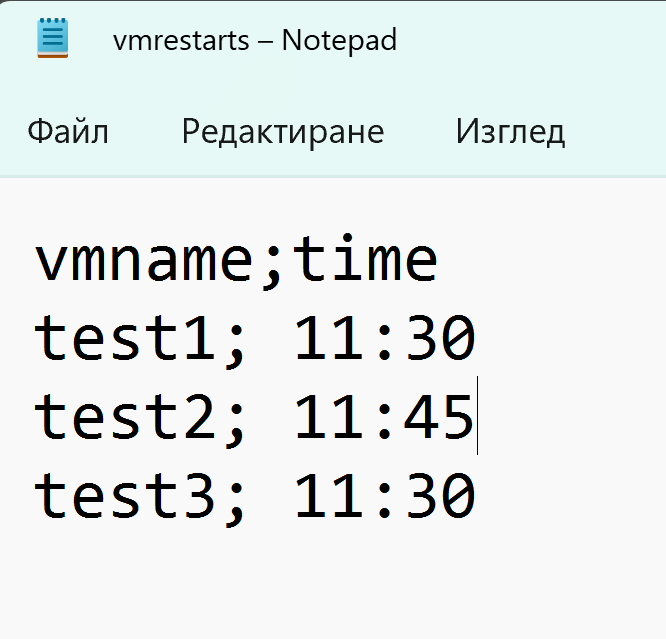Viewport: 666px width, 639px height.
Task: Open the Файл menu
Action: click(68, 131)
